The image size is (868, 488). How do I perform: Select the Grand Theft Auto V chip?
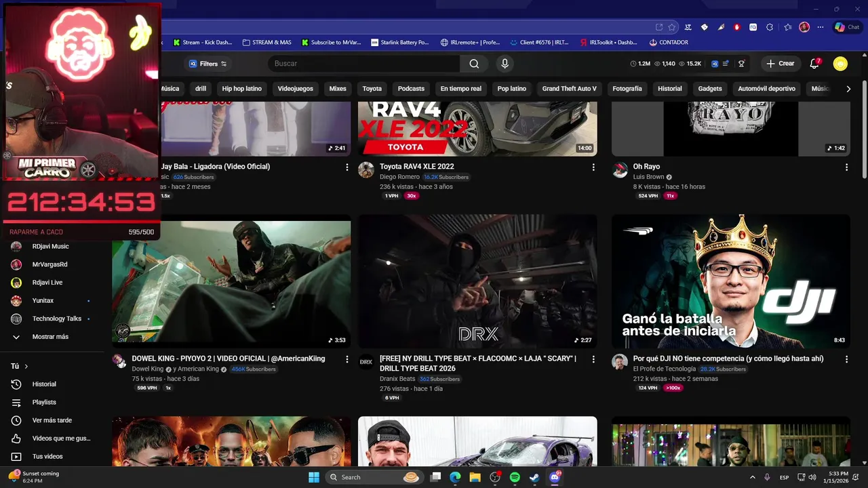(x=570, y=89)
